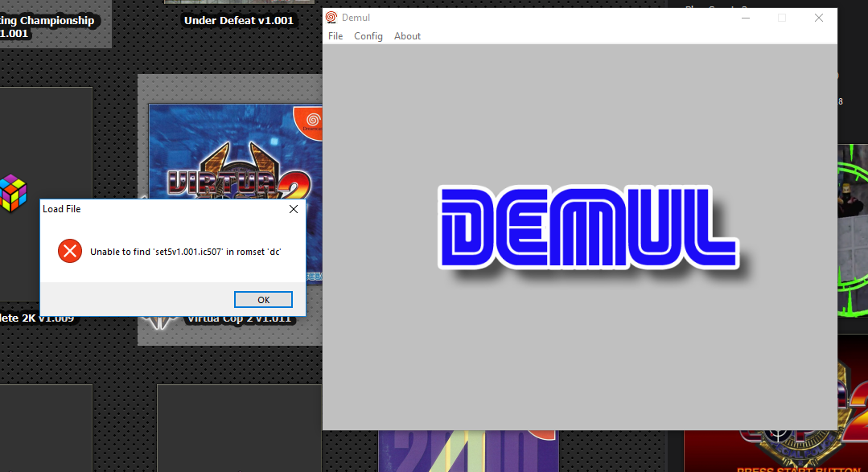Click the Load File dialog title text
Screen dimensions: 868x472
pyautogui.click(x=61, y=208)
